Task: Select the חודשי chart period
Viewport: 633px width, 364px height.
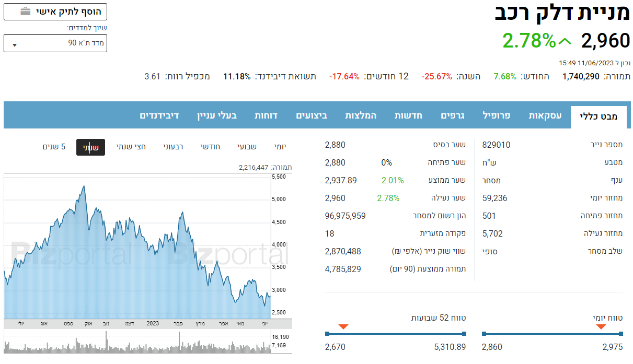Action: point(210,147)
